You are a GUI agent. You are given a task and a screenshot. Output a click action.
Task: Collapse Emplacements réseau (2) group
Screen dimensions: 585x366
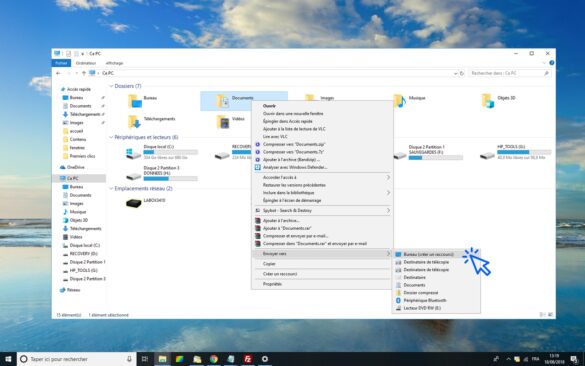(x=111, y=188)
